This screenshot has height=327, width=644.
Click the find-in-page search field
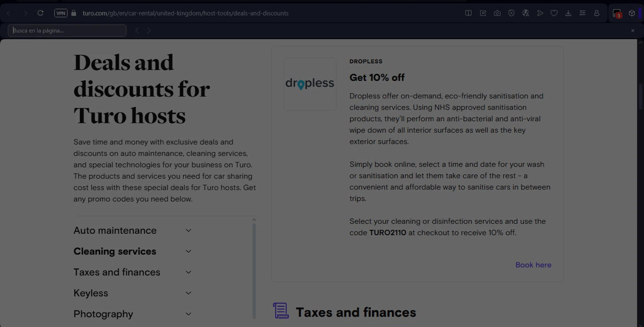point(67,31)
